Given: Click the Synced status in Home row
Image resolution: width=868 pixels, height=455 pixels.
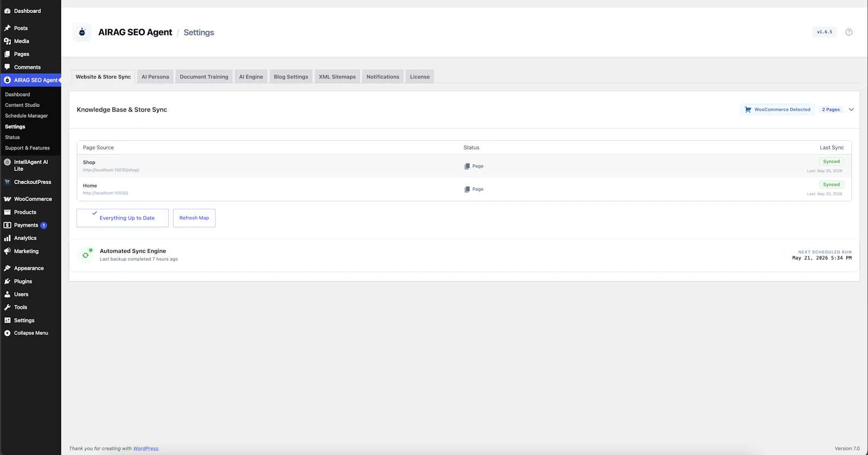Looking at the screenshot, I should click(831, 185).
